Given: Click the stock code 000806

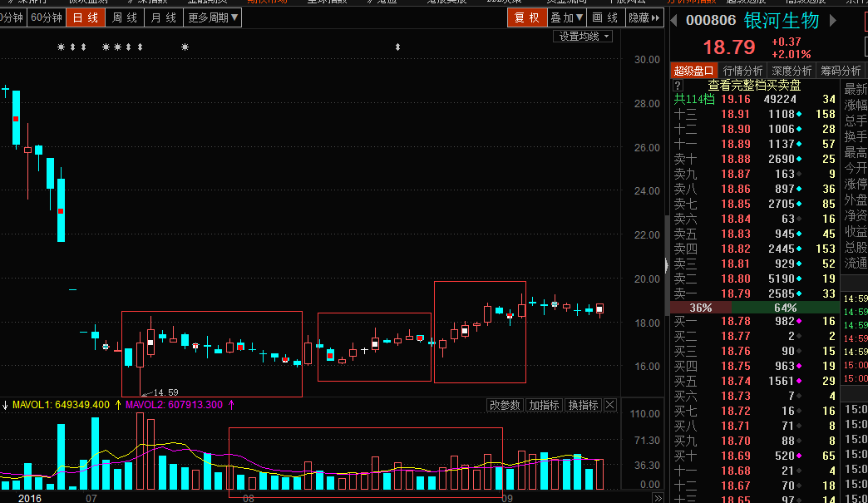Looking at the screenshot, I should [711, 21].
